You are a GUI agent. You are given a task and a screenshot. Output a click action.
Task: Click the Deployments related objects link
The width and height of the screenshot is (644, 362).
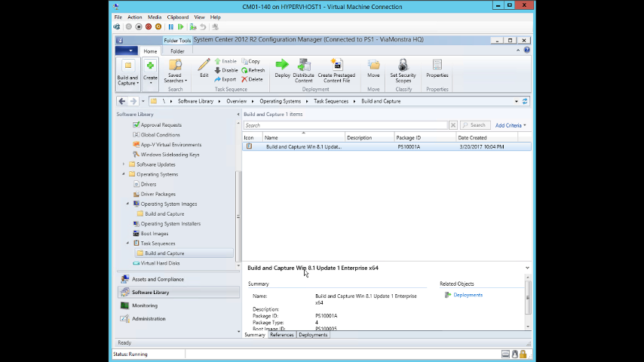468,295
